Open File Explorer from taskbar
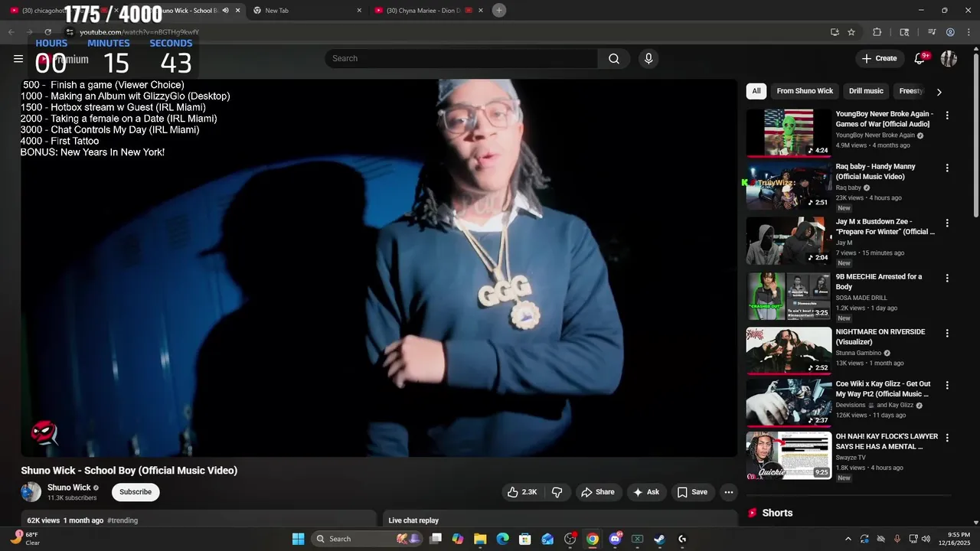Image resolution: width=980 pixels, height=551 pixels. tap(480, 539)
